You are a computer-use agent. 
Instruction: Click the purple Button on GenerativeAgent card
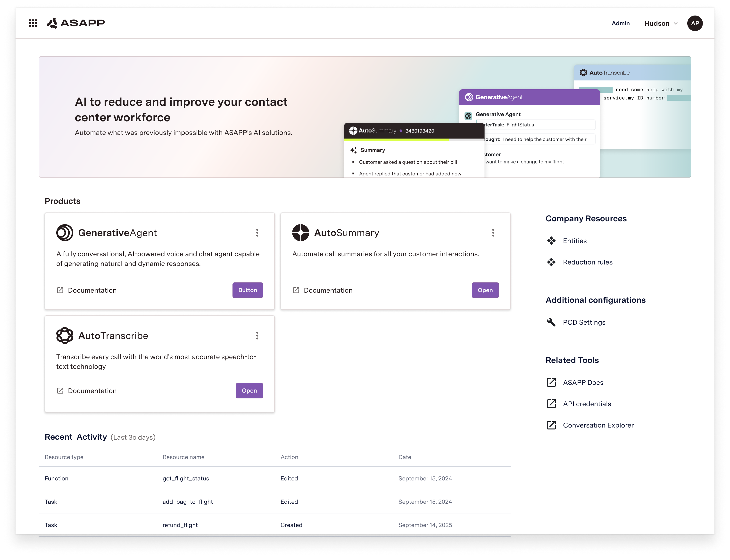pyautogui.click(x=247, y=290)
